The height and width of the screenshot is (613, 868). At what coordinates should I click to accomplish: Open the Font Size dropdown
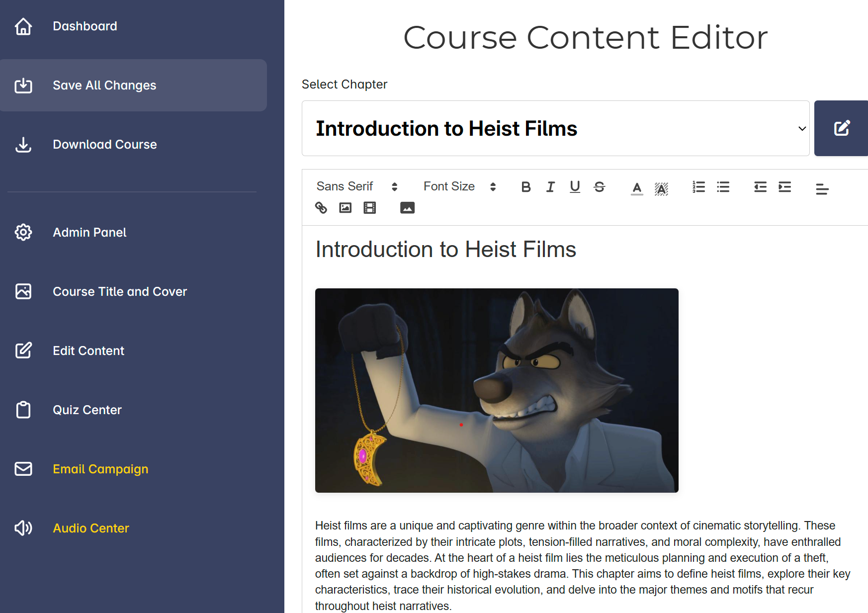click(460, 186)
